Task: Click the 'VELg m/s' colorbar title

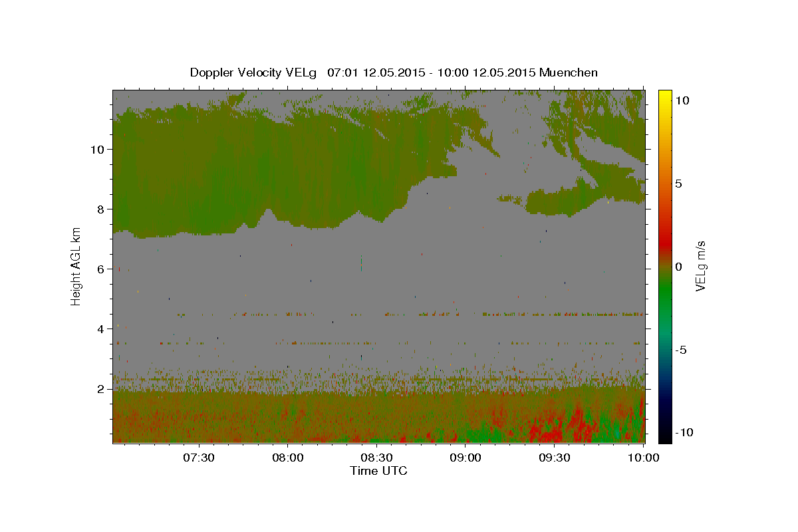Action: click(x=700, y=266)
